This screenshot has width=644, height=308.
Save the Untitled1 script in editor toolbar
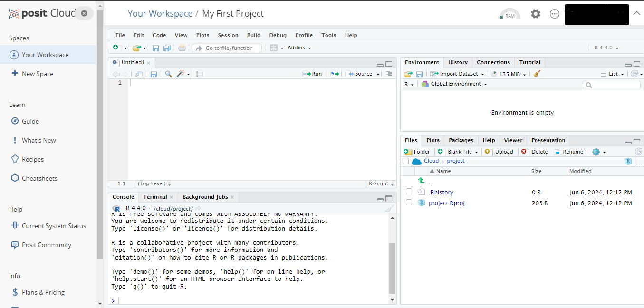[154, 74]
